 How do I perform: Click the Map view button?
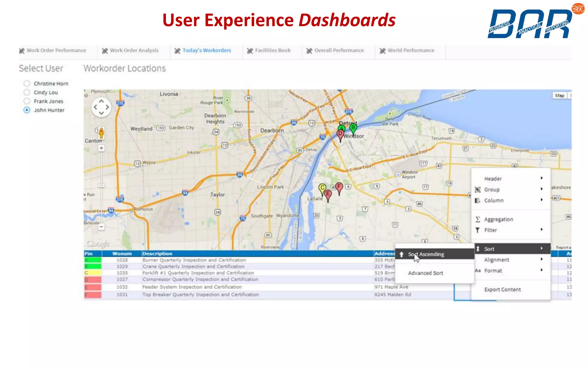559,95
